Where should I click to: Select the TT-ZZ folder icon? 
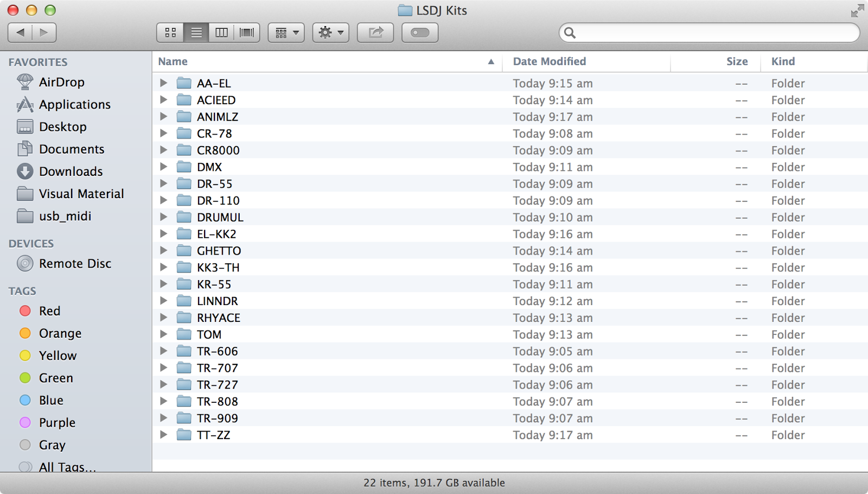coord(184,435)
